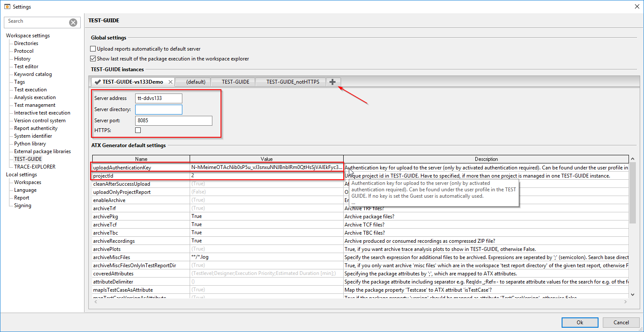Select the archiveMiscFiles value cell
Image resolution: width=644 pixels, height=332 pixels.
tap(266, 257)
